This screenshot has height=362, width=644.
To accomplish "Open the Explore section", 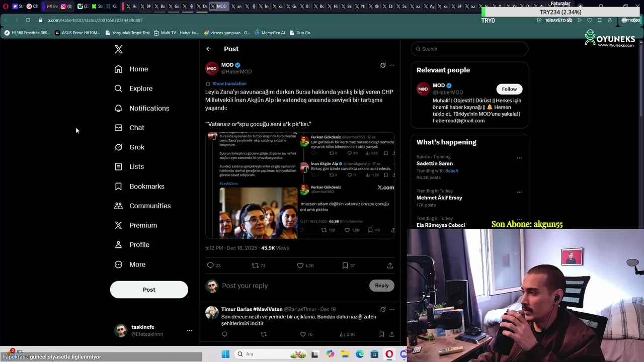I will (x=133, y=88).
